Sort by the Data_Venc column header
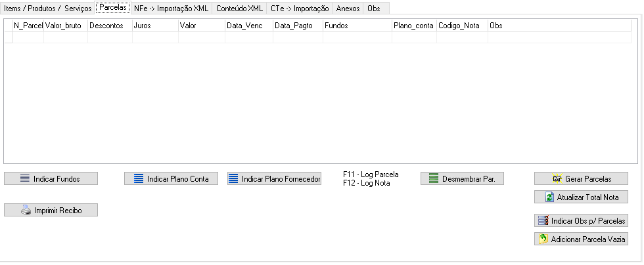644x265 pixels. pos(248,26)
